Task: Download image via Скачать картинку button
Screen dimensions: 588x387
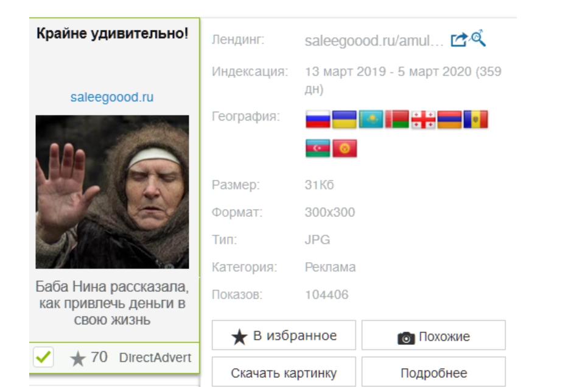Action: coord(284,372)
